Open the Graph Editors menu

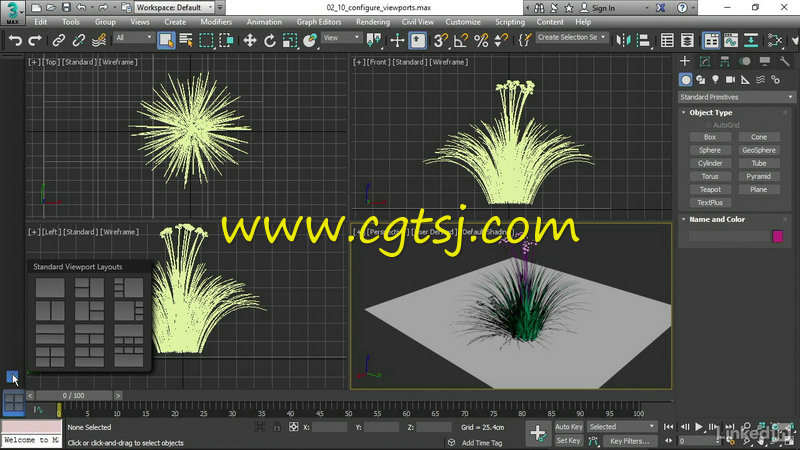319,22
